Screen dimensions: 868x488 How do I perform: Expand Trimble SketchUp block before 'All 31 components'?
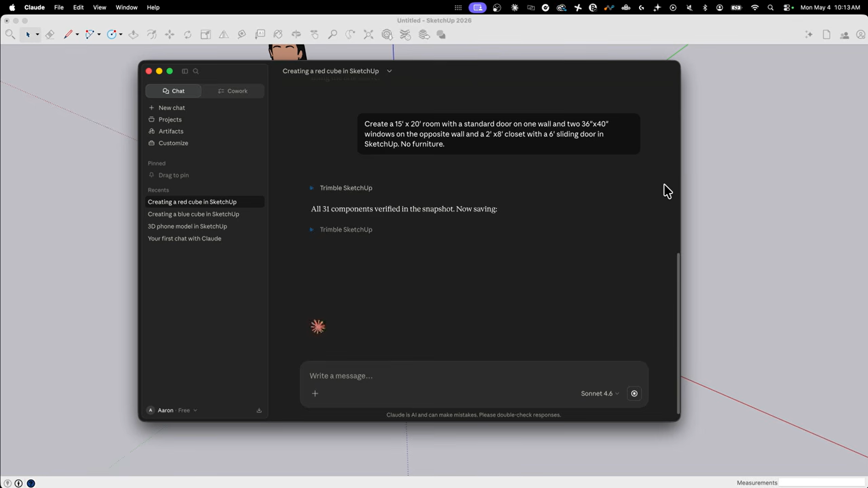[x=342, y=188]
